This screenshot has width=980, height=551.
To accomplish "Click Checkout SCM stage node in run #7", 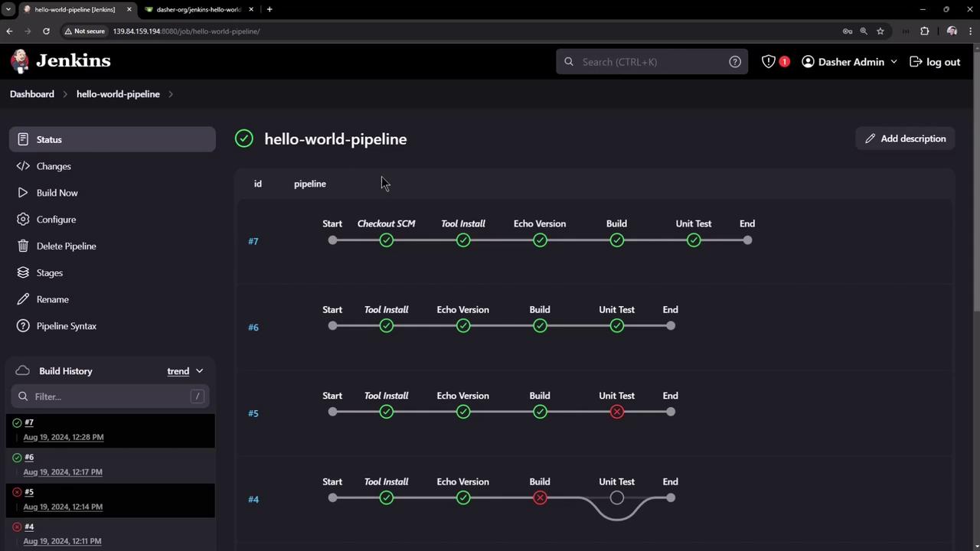I will (387, 240).
